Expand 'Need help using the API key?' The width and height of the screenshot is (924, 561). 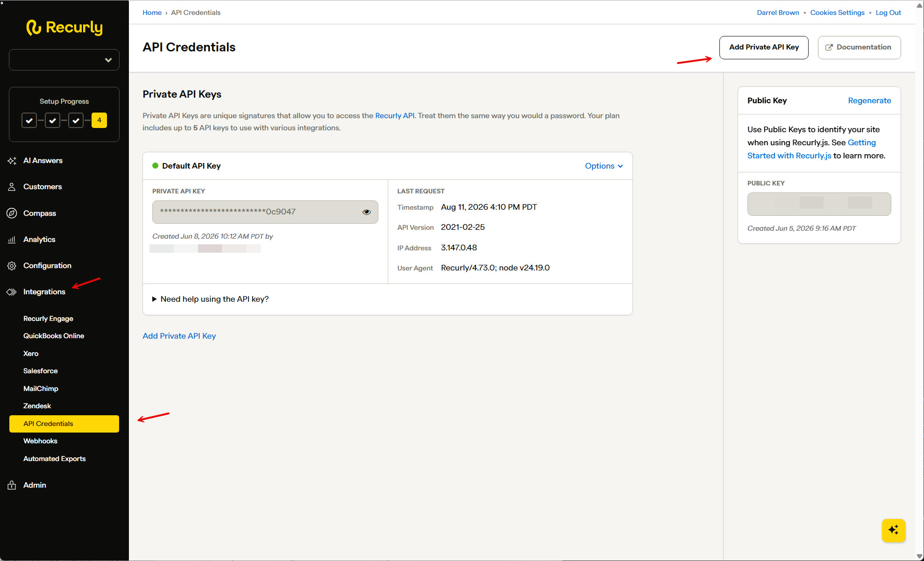coord(210,299)
